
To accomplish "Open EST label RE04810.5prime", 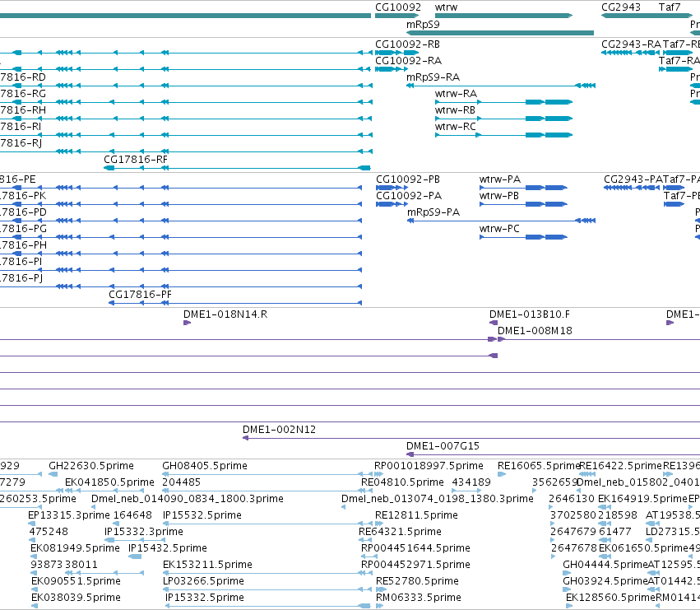I will coord(403,482).
